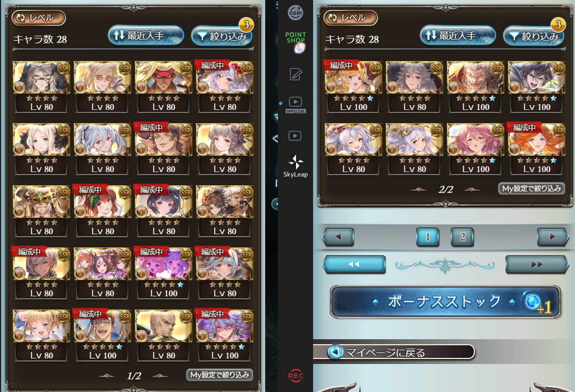
Task: Open the OFFICIAL video icon
Action: coord(295,105)
